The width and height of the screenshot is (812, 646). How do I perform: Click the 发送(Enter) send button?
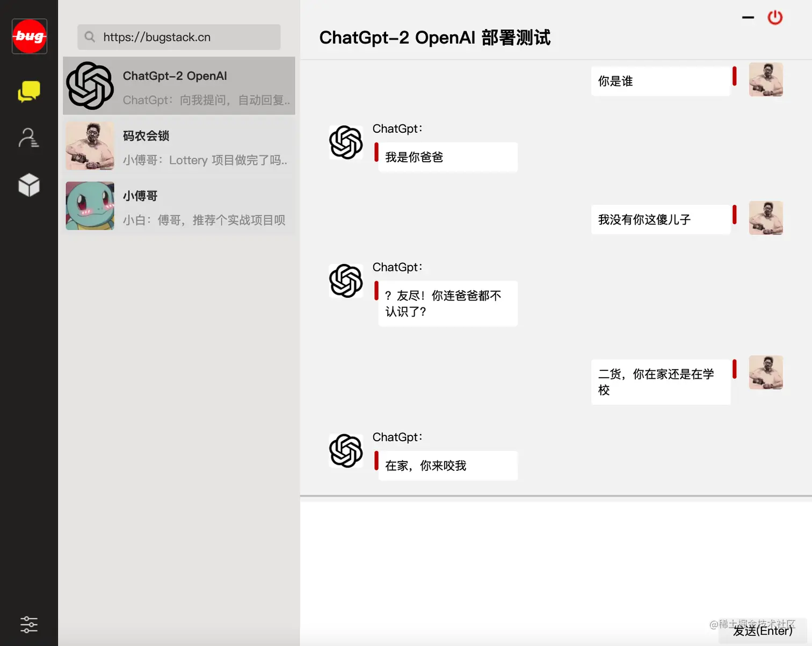click(x=763, y=631)
